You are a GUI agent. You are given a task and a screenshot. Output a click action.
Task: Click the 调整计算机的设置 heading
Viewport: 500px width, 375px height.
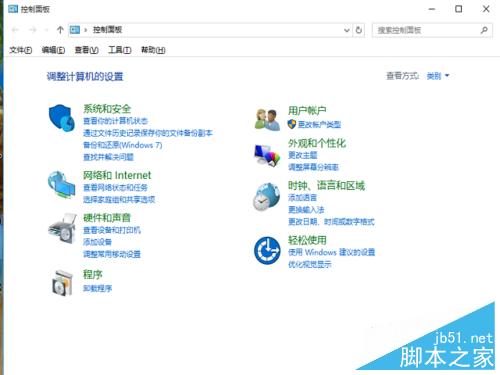[x=85, y=77]
